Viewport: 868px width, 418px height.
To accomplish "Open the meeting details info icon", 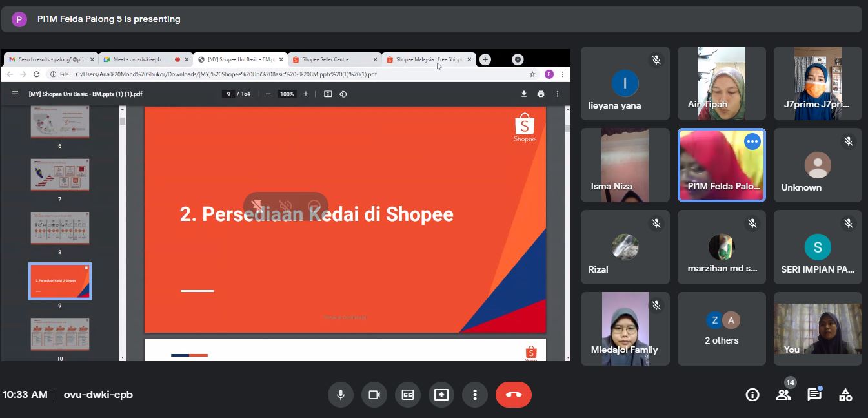I will tap(752, 395).
